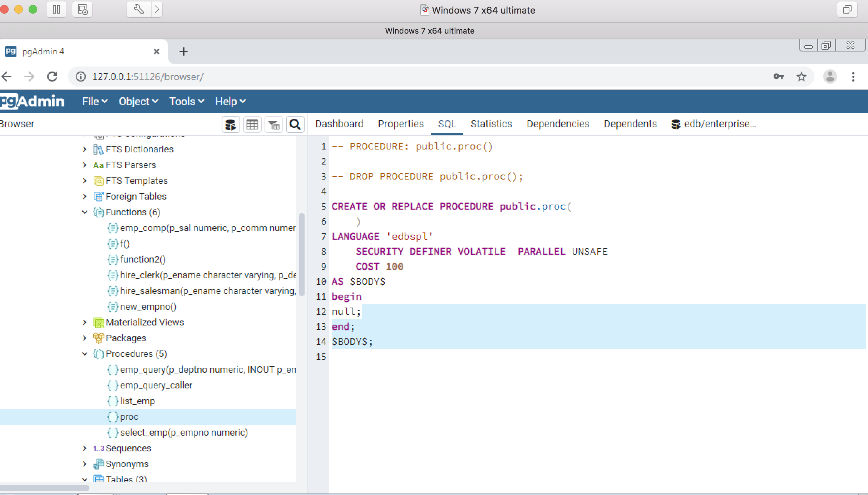The width and height of the screenshot is (868, 495).
Task: Bookmark this page with the star icon
Action: point(802,77)
